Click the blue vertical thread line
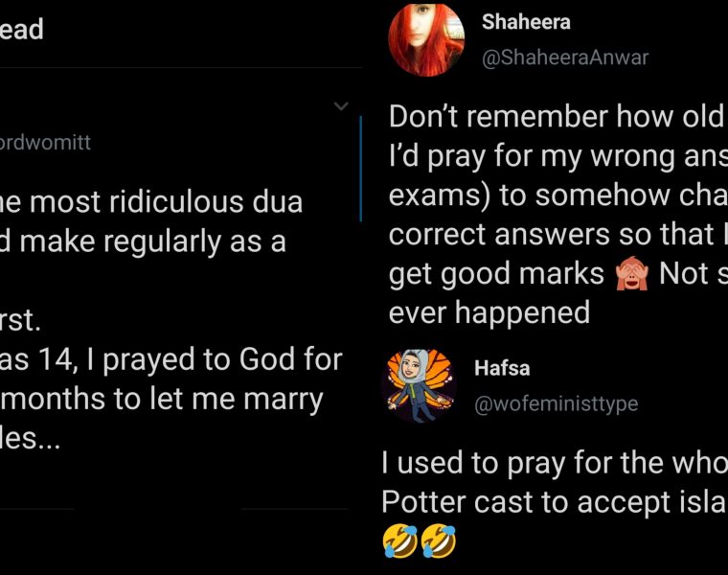 pyautogui.click(x=360, y=169)
